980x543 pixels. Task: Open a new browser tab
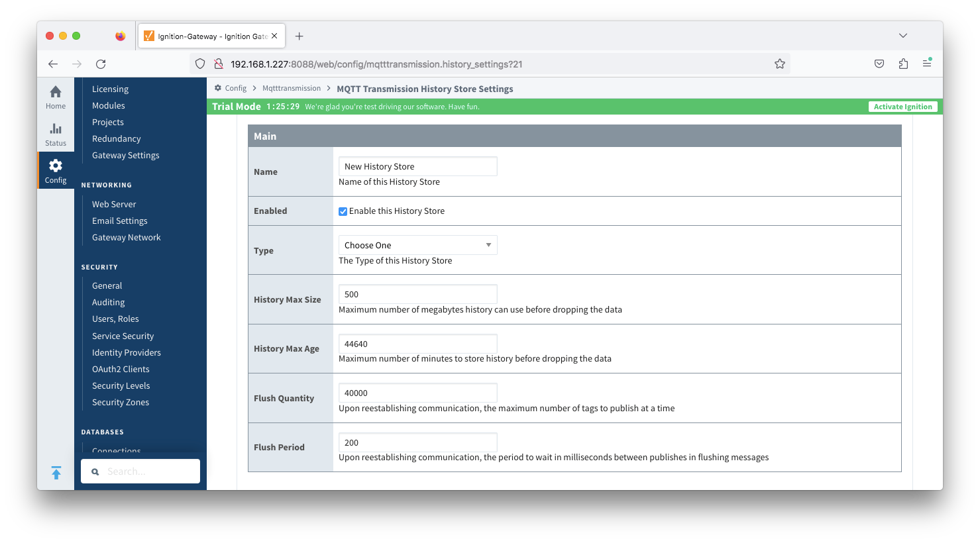click(x=299, y=36)
